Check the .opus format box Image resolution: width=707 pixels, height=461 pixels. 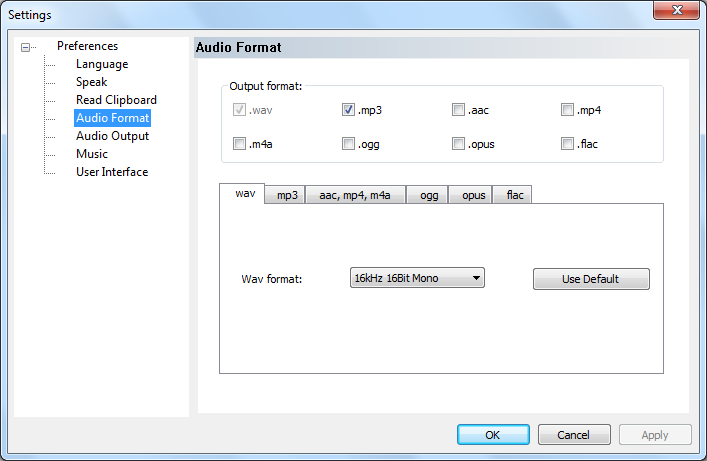tap(458, 144)
